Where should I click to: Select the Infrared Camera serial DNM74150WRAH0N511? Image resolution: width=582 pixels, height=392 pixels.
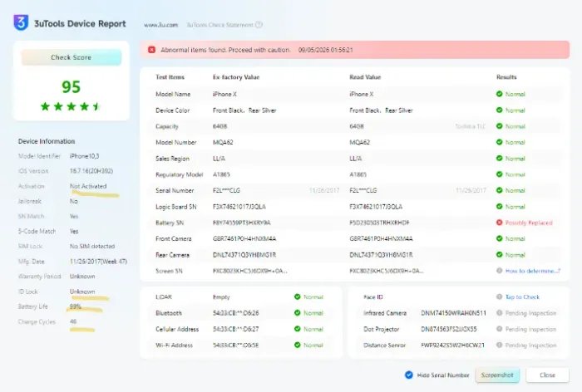(x=453, y=313)
